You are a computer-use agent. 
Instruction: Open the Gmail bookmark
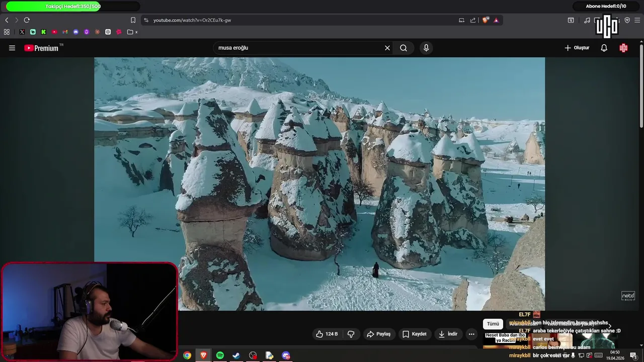point(65,32)
